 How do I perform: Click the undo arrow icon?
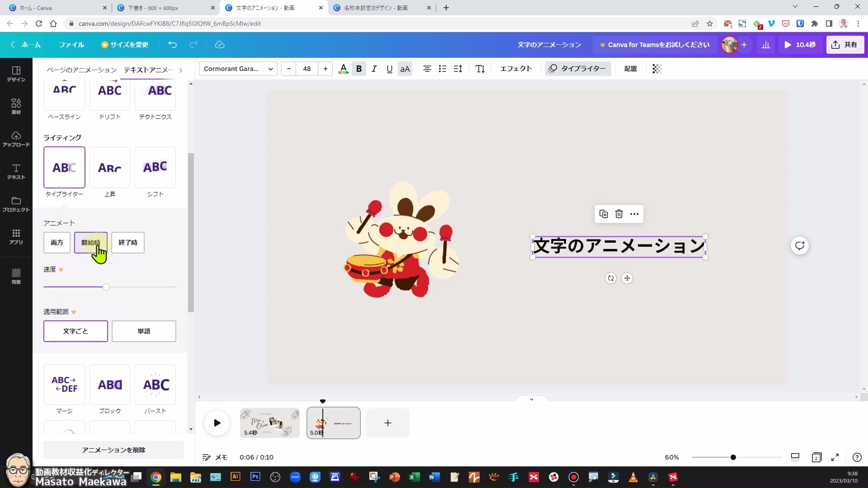pos(172,45)
